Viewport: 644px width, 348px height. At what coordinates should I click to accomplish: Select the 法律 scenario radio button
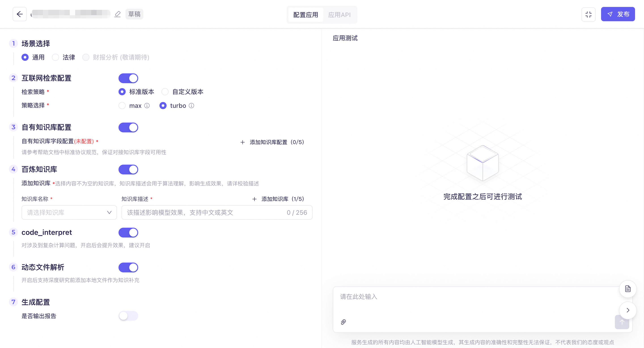(55, 57)
